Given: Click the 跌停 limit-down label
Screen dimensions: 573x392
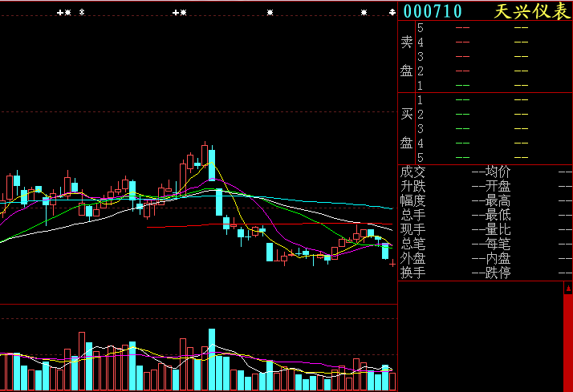Looking at the screenshot, I should click(x=498, y=273).
